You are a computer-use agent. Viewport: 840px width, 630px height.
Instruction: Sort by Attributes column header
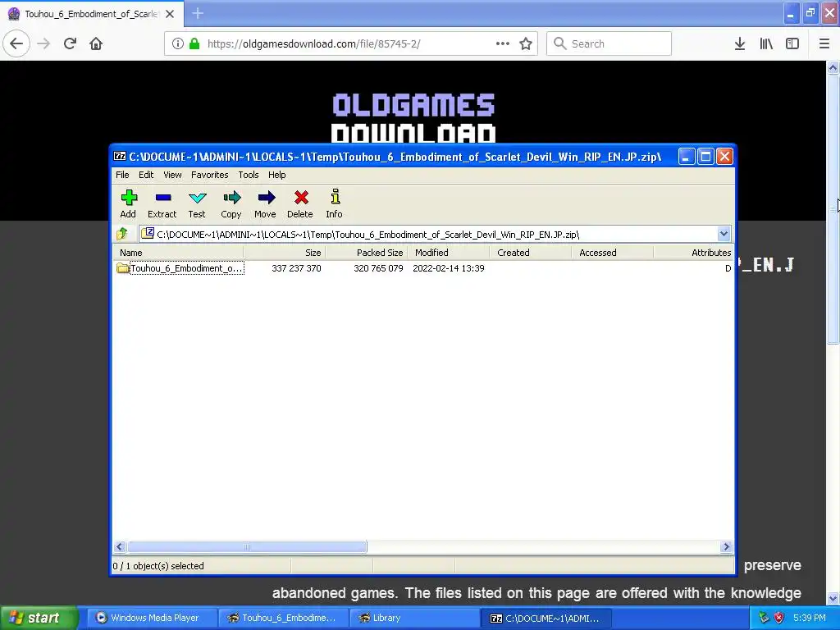click(693, 253)
